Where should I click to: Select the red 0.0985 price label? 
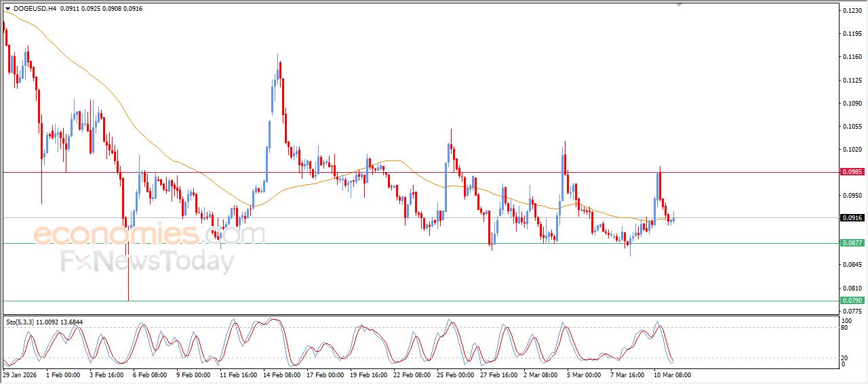(852, 172)
